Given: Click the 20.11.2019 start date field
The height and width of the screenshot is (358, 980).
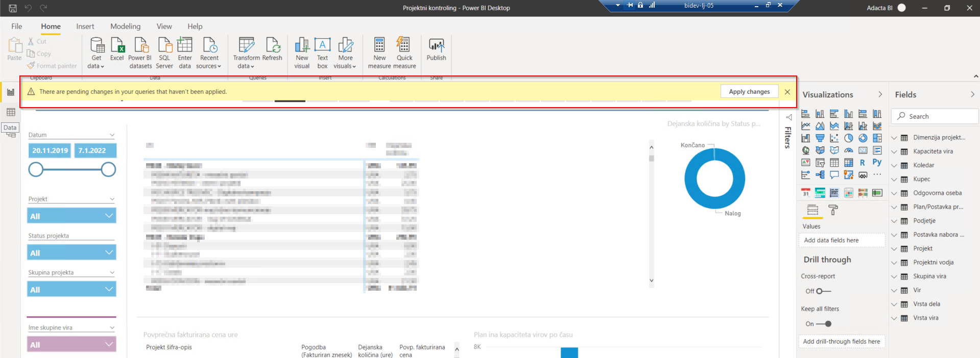Looking at the screenshot, I should (x=50, y=150).
